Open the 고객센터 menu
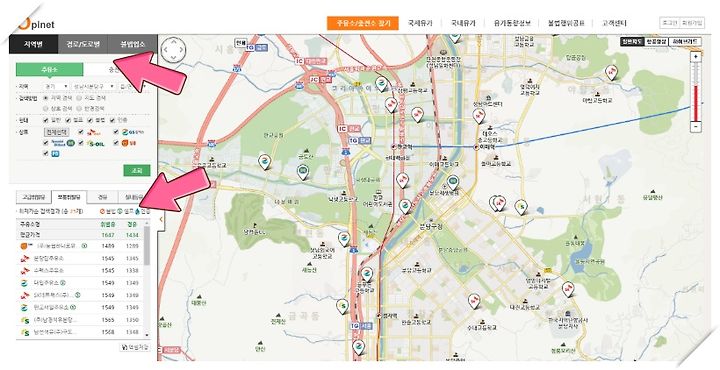The width and height of the screenshot is (720, 370). tap(614, 23)
